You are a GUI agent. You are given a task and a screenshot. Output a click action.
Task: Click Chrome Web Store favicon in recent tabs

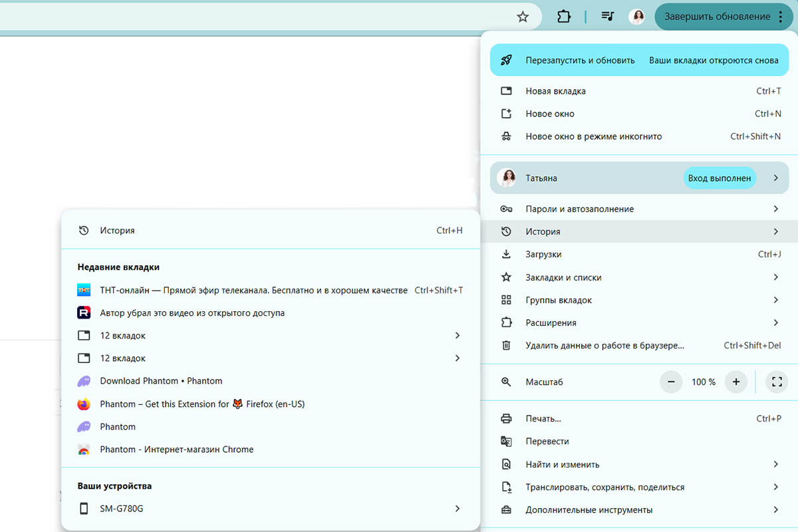pos(84,450)
